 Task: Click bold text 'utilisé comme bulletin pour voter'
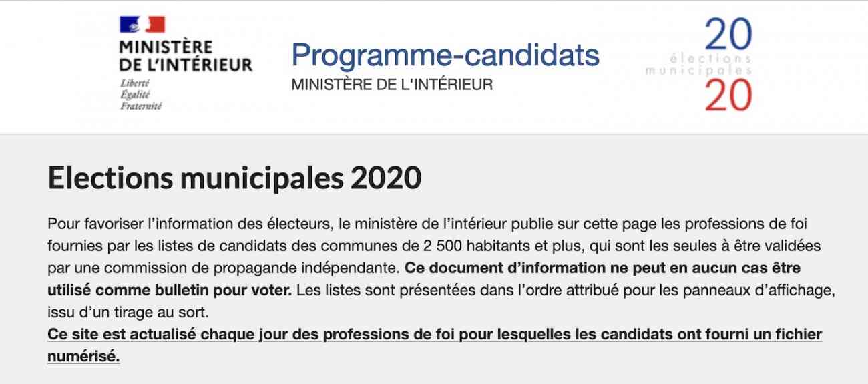point(170,291)
